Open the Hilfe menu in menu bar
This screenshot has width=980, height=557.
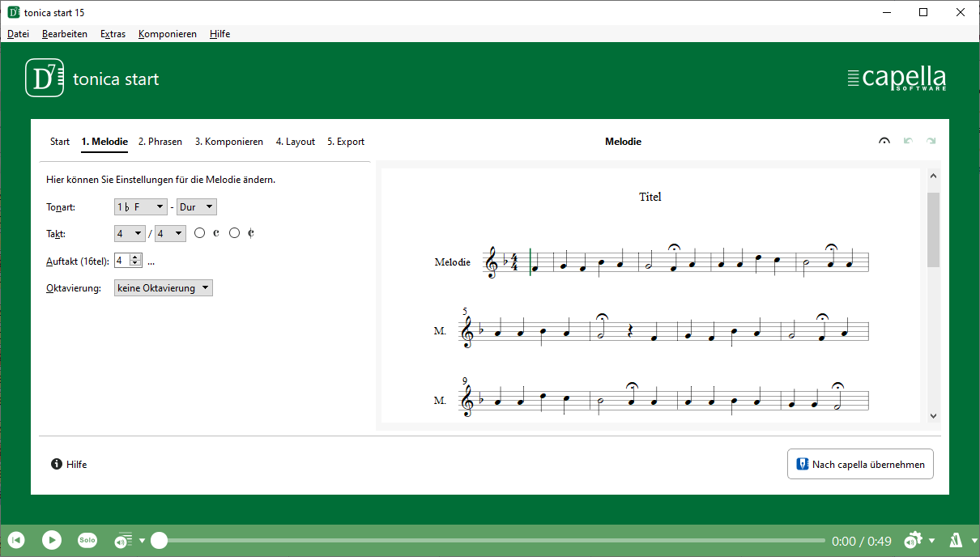(219, 34)
